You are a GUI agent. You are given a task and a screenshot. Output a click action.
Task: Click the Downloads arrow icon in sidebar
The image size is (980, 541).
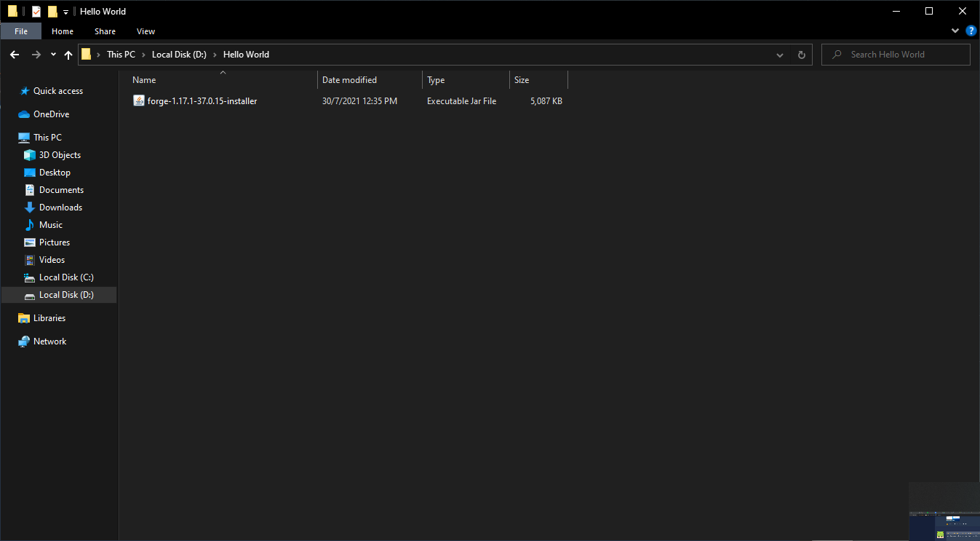pyautogui.click(x=30, y=208)
